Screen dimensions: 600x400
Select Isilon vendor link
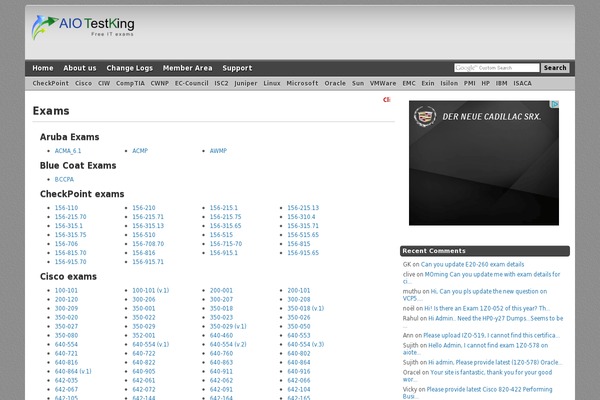pos(449,83)
